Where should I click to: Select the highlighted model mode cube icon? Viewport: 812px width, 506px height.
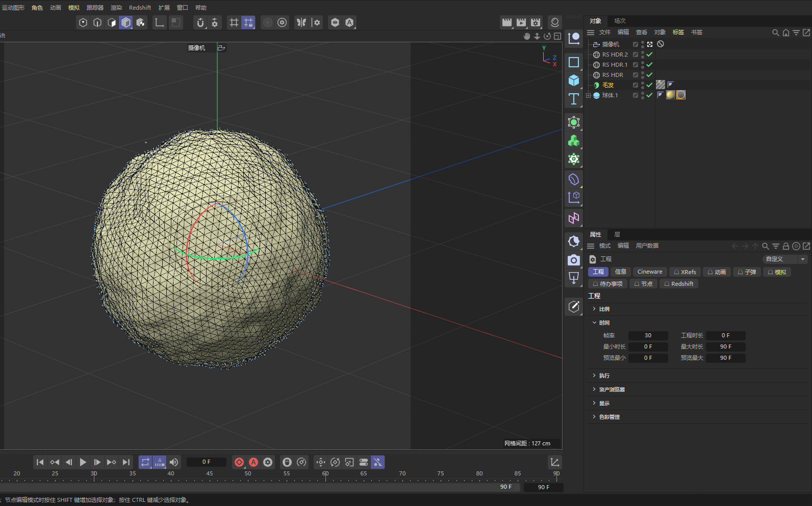pos(126,22)
